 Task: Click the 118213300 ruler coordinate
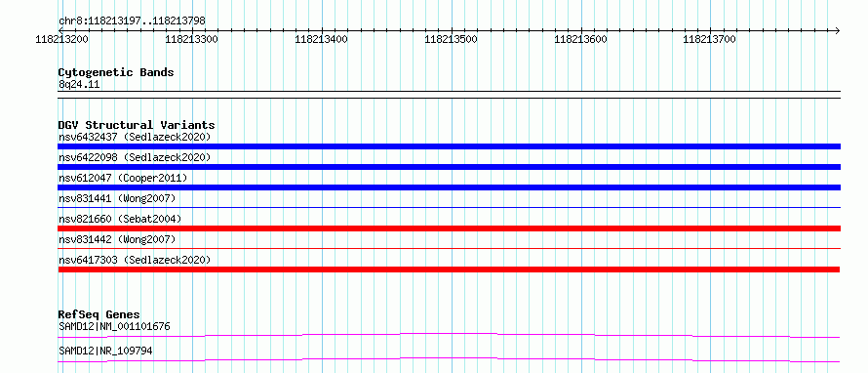point(191,39)
